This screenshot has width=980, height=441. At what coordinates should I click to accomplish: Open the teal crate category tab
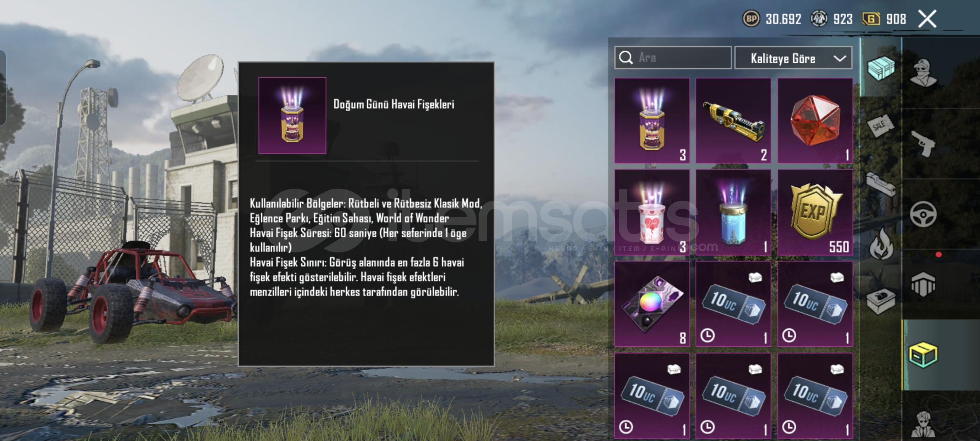click(x=881, y=68)
